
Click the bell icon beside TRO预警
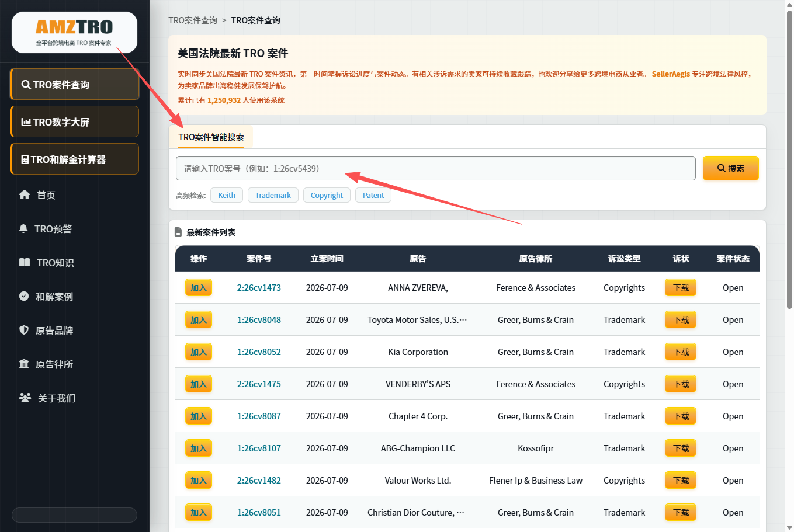(23, 228)
